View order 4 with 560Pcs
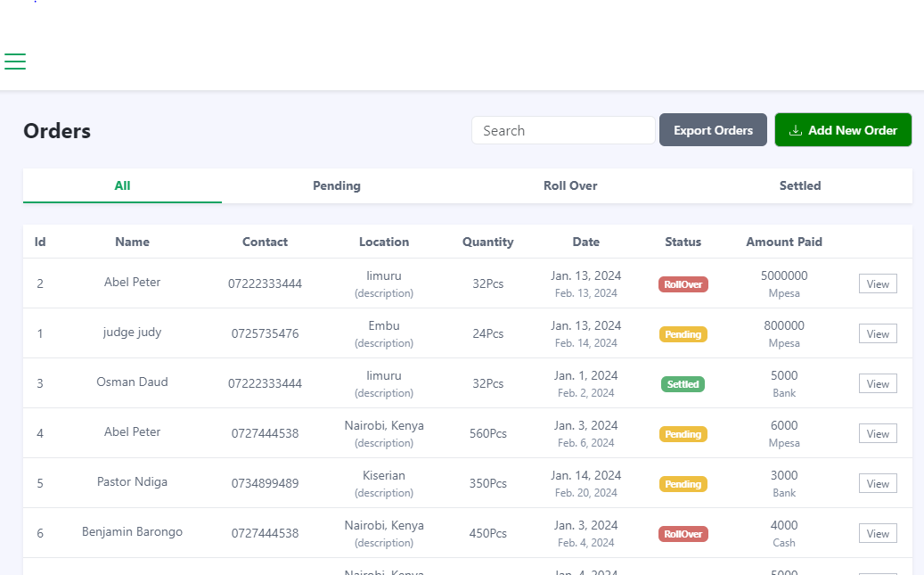The image size is (924, 575). pos(878,433)
